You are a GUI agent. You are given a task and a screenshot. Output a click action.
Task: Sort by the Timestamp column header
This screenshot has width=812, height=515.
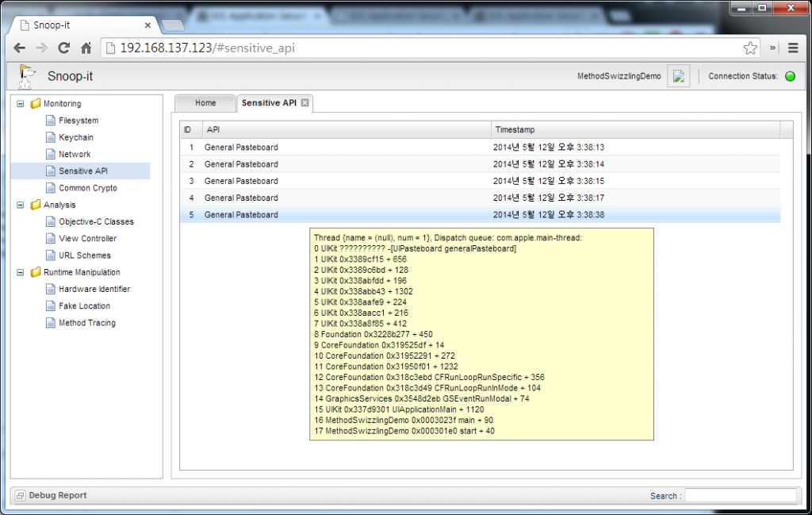pyautogui.click(x=634, y=129)
